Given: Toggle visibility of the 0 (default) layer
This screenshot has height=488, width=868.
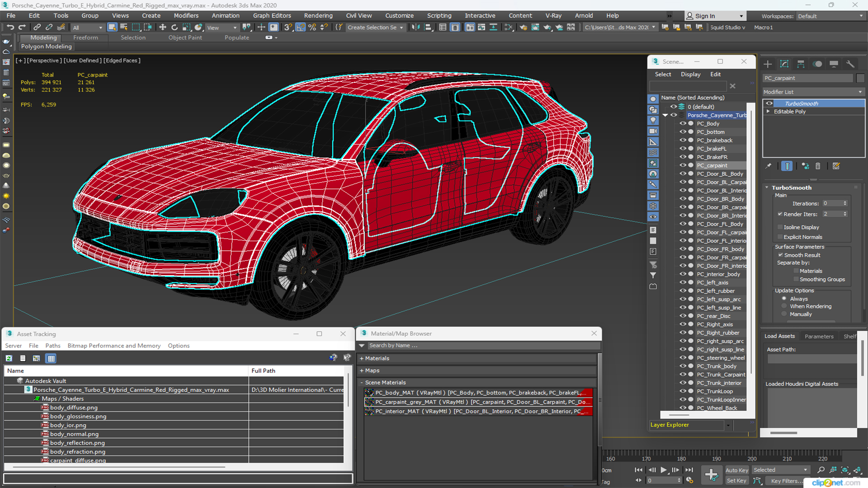Looking at the screenshot, I should coord(673,107).
